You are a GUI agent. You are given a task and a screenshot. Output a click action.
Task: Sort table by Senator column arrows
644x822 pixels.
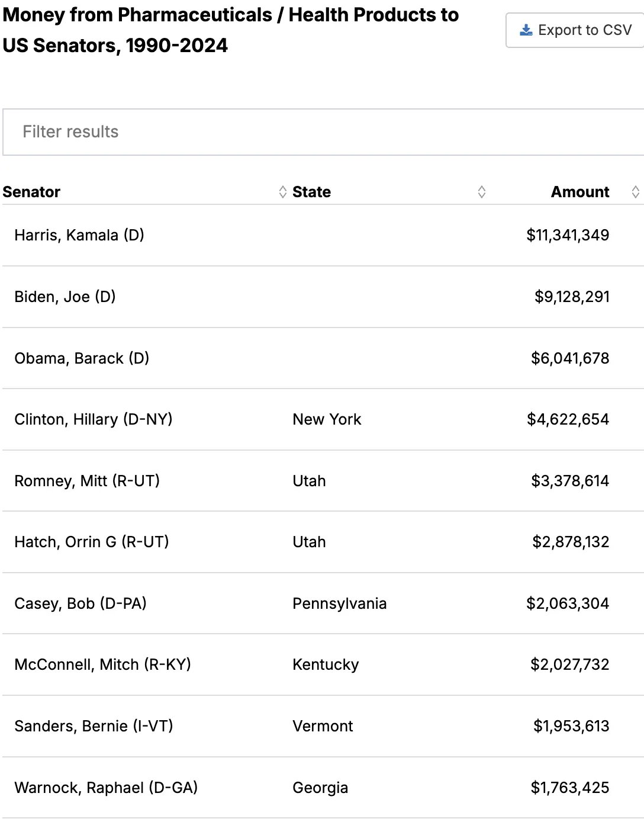(x=282, y=192)
